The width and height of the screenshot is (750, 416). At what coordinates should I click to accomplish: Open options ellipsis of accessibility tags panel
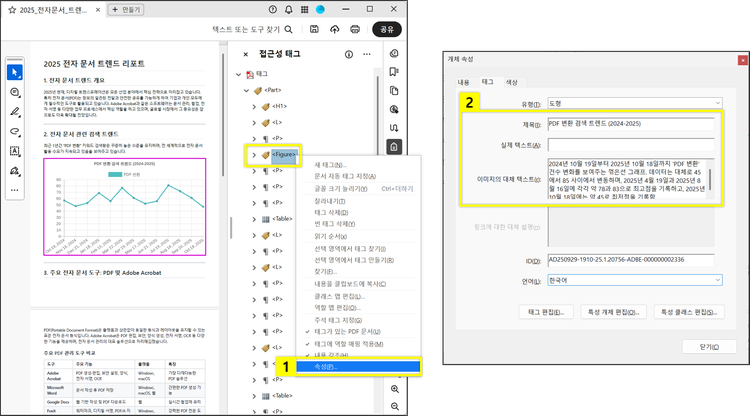[x=367, y=55]
